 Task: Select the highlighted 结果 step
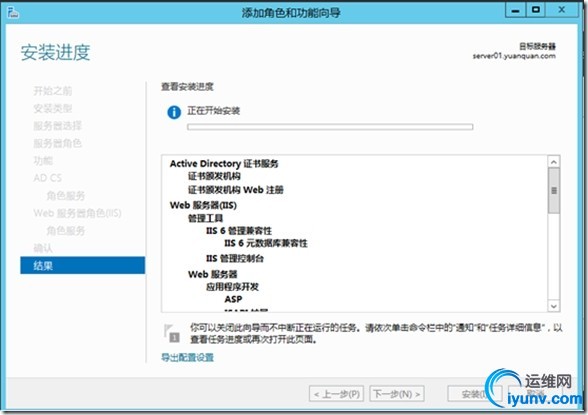pyautogui.click(x=82, y=265)
